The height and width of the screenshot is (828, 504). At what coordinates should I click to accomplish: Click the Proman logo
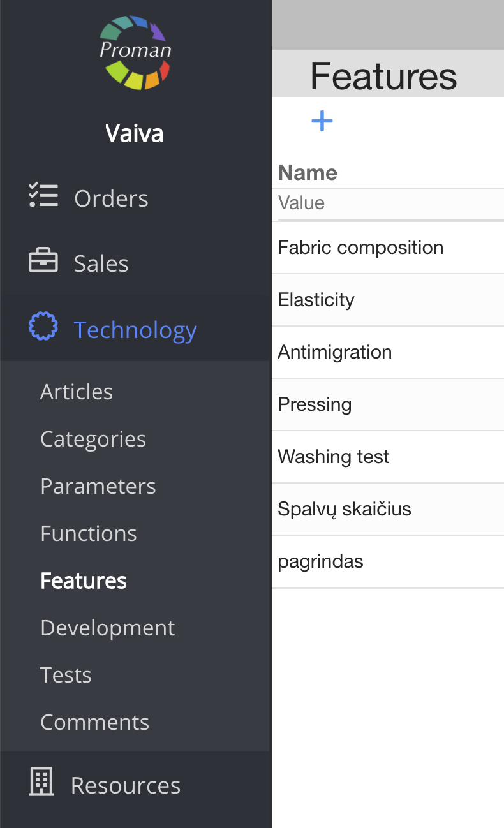[135, 52]
